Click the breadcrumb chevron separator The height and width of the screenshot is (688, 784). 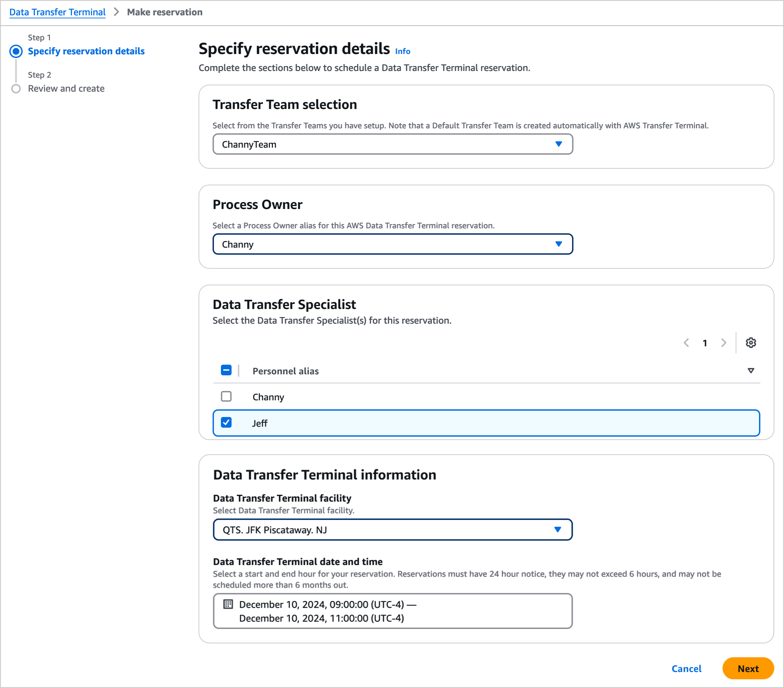pyautogui.click(x=116, y=12)
